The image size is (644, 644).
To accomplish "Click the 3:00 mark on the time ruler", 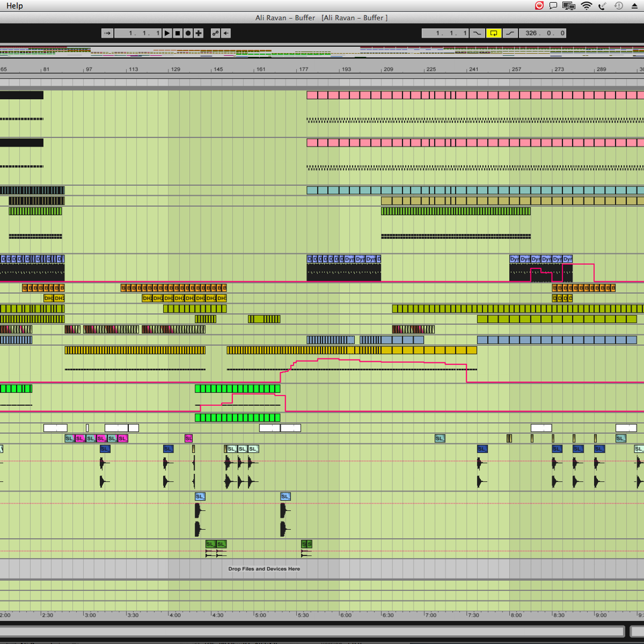I will pyautogui.click(x=90, y=615).
